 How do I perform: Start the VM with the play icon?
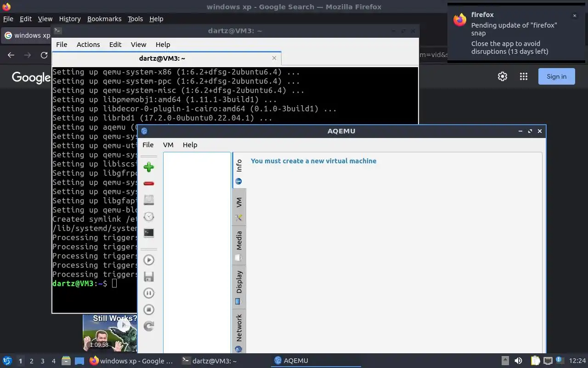pos(148,260)
